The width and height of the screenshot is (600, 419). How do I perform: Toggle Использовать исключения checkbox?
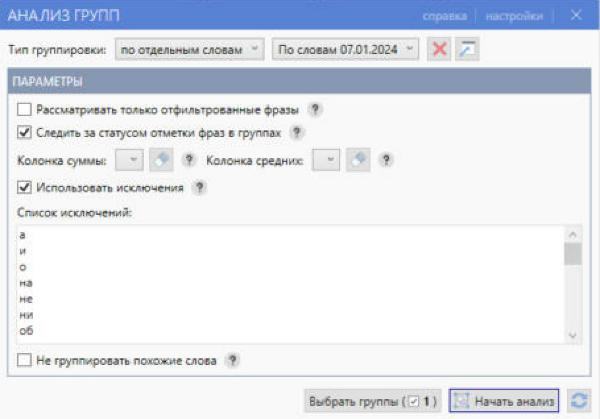pyautogui.click(x=24, y=187)
